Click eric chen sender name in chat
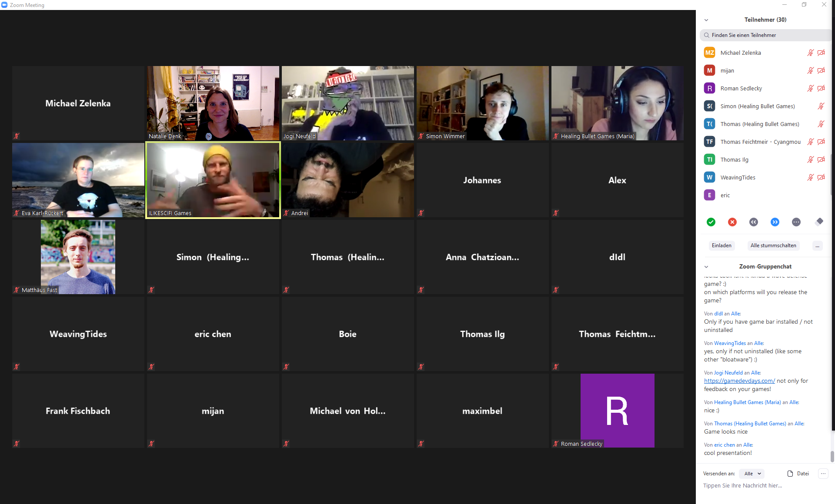The image size is (835, 504). [724, 445]
